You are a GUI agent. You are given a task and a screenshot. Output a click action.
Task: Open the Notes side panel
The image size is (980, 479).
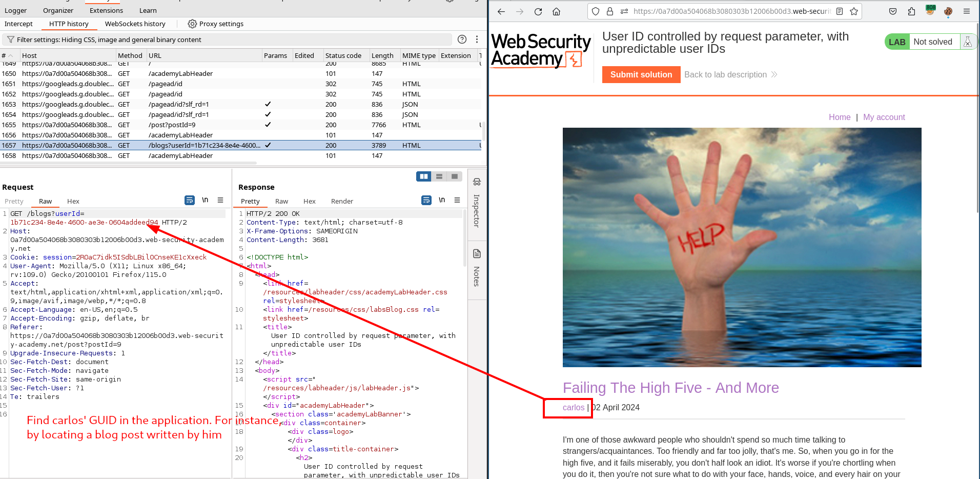pos(477,268)
